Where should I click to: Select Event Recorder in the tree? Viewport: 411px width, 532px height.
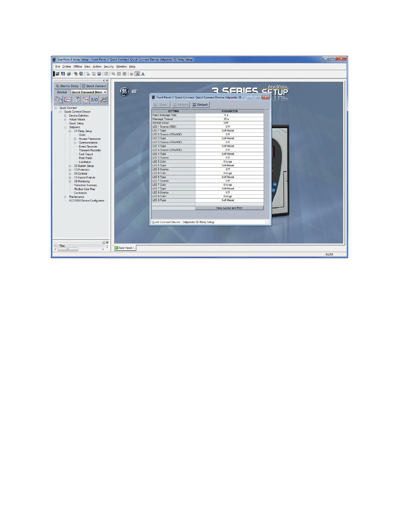click(88, 147)
